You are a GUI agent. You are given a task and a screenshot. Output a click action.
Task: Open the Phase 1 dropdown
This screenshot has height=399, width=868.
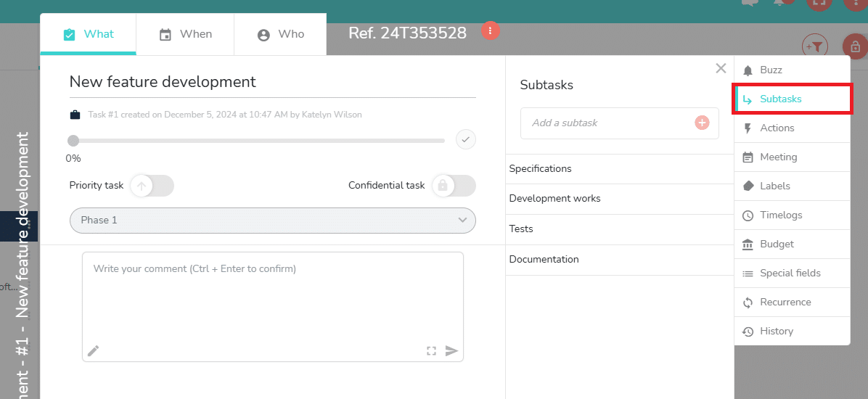(272, 221)
